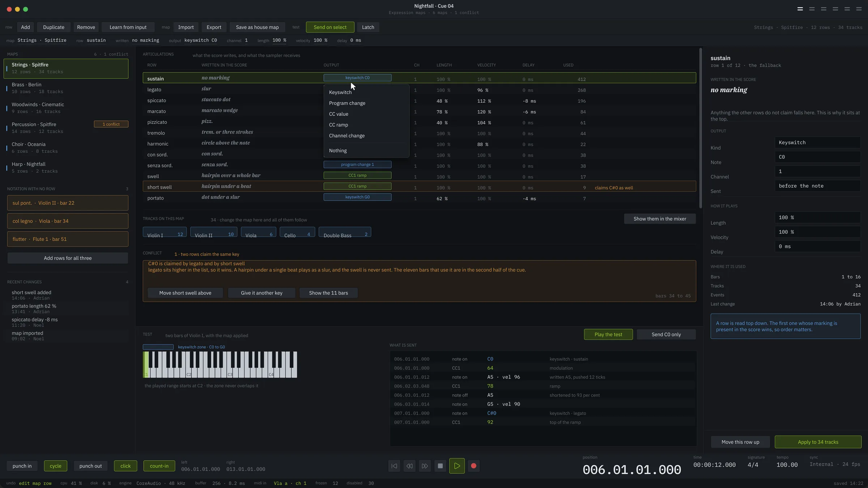Click Show the 11 bars
Viewport: 868px width, 488px height.
pyautogui.click(x=328, y=293)
